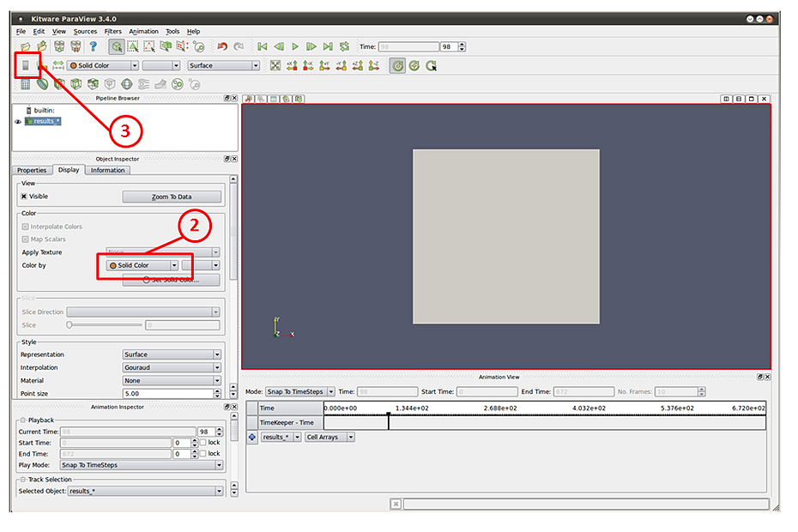Open the Sources menu
This screenshot has width=798, height=532.
(85, 32)
